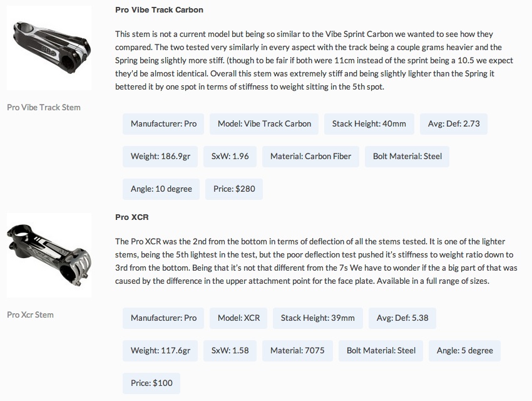Click the Angle: 5 degree tag

pyautogui.click(x=464, y=350)
